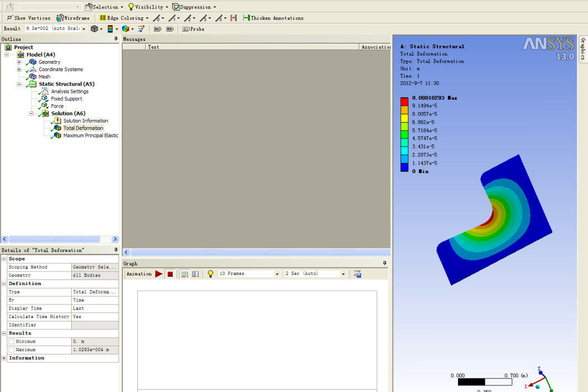Viewport: 588px width, 392px height.
Task: Select distributed animation frames mode icon
Action: pos(184,274)
